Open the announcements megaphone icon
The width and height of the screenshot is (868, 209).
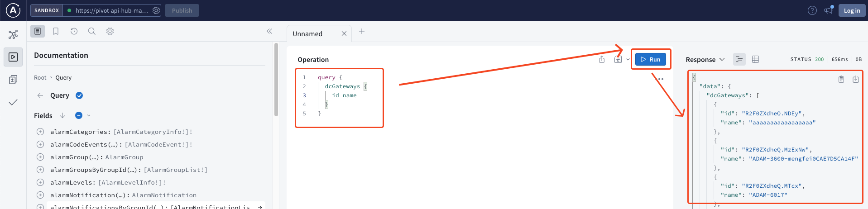(829, 10)
